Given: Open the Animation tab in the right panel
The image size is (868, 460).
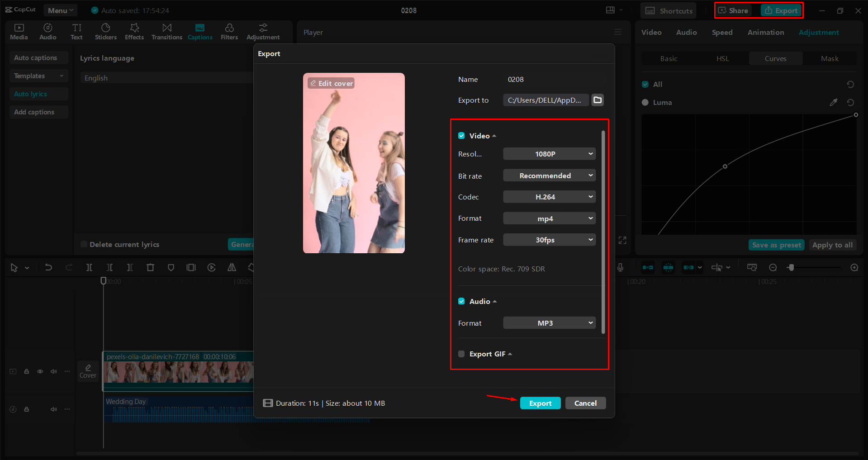Looking at the screenshot, I should pos(765,32).
